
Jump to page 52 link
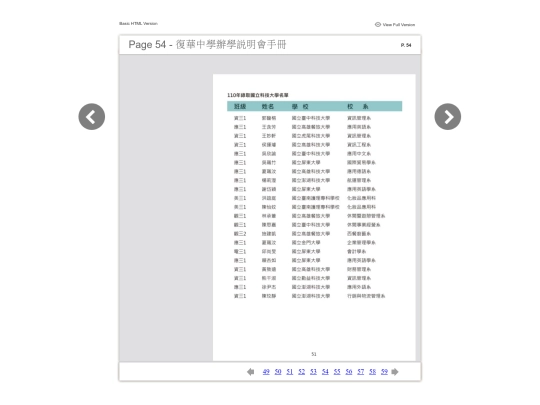[302, 372]
